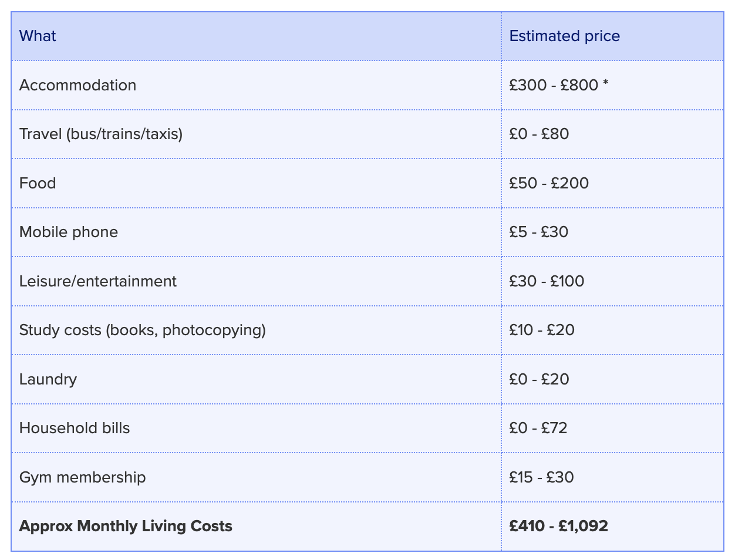Select the Laundry row label

[48, 379]
